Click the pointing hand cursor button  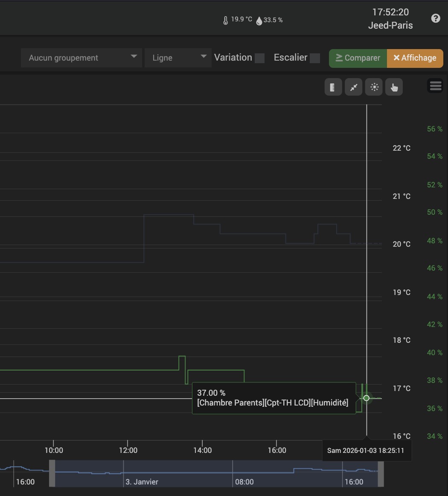(x=394, y=88)
